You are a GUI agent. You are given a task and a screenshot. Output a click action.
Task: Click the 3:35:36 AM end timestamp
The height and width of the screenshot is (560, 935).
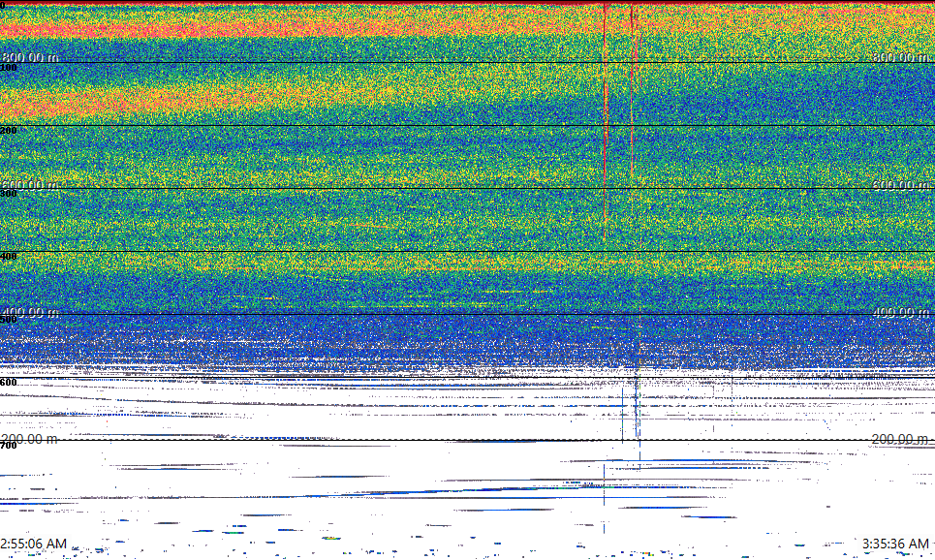pyautogui.click(x=895, y=544)
